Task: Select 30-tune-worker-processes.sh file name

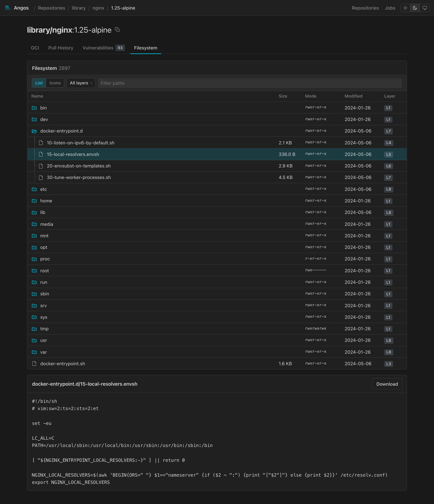Action: pyautogui.click(x=79, y=178)
